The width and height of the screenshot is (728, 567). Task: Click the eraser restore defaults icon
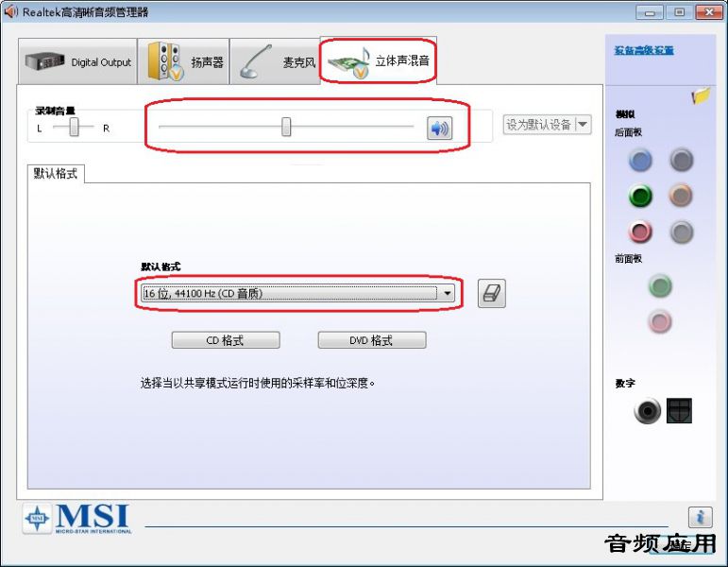pyautogui.click(x=492, y=293)
